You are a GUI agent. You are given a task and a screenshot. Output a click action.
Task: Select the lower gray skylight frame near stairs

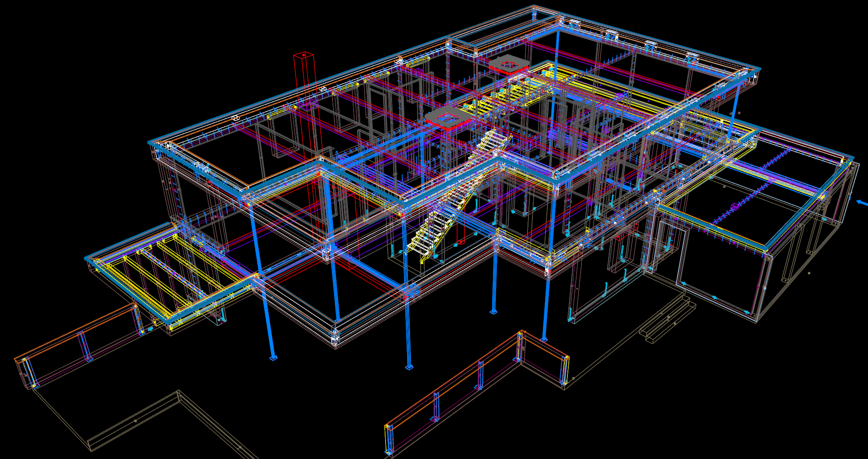(x=448, y=117)
